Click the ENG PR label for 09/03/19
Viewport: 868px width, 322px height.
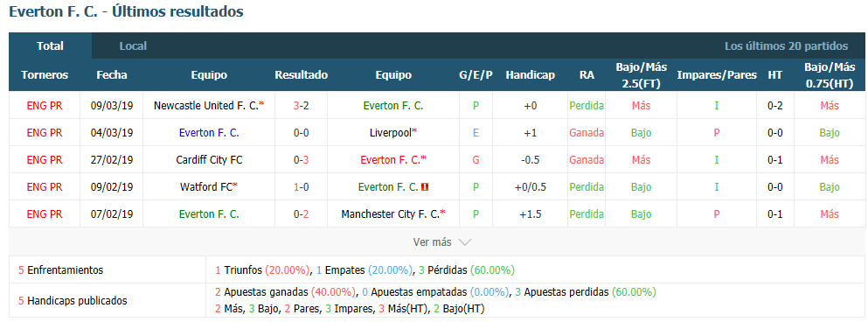(45, 105)
